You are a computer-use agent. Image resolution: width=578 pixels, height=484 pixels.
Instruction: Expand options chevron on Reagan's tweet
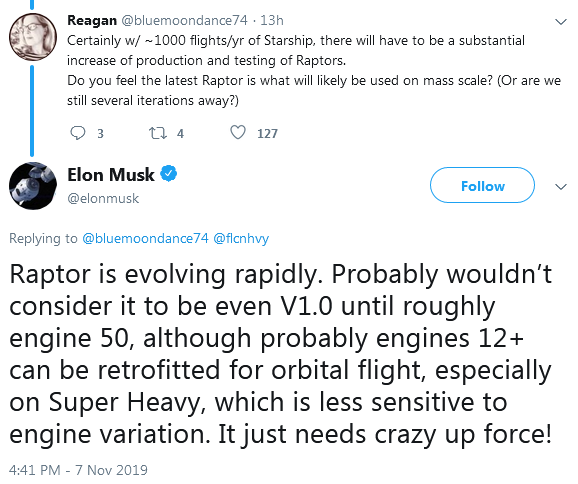(561, 22)
